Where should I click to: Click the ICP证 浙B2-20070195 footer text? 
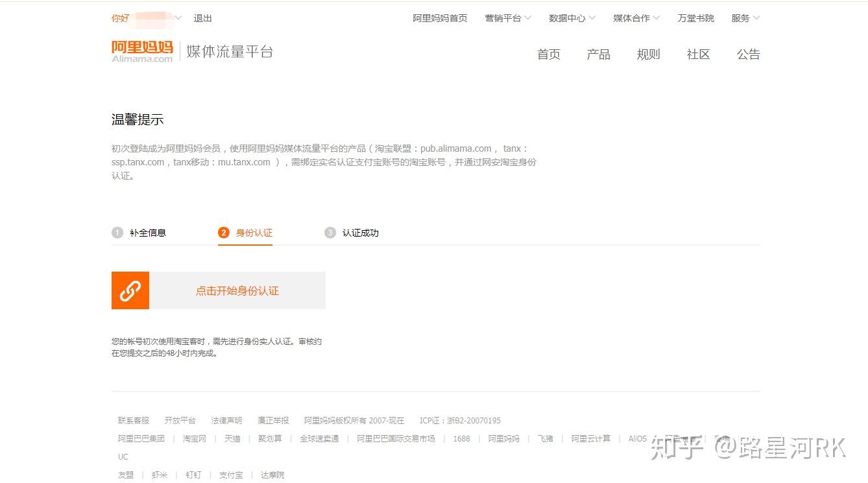coord(460,421)
